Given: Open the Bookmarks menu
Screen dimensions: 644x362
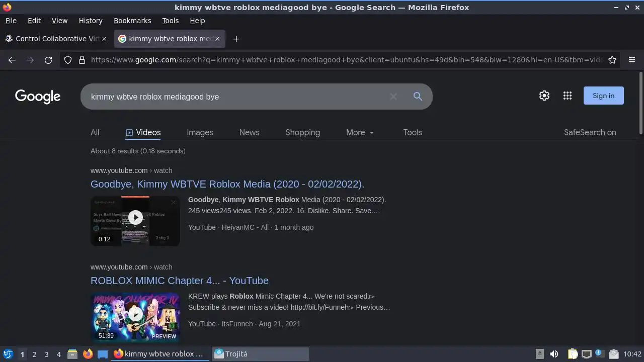Looking at the screenshot, I should (132, 21).
